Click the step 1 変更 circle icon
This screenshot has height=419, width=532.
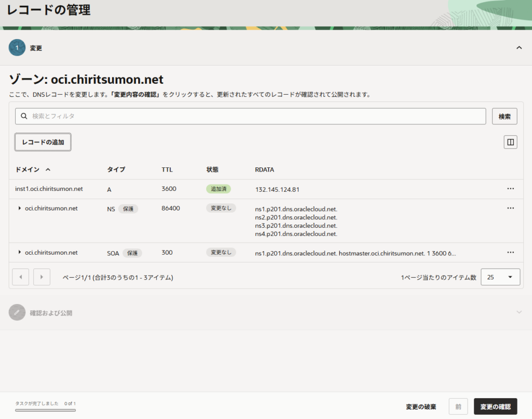point(17,48)
